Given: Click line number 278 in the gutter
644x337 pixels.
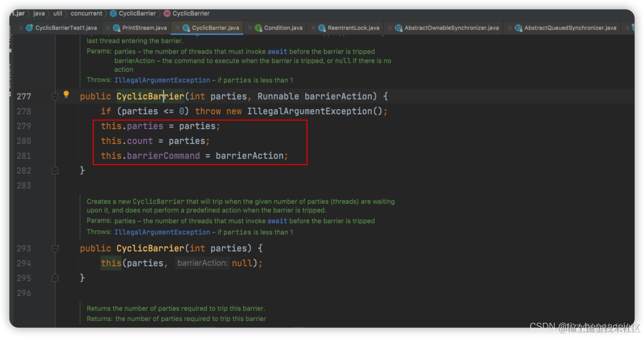Looking at the screenshot, I should click(24, 111).
